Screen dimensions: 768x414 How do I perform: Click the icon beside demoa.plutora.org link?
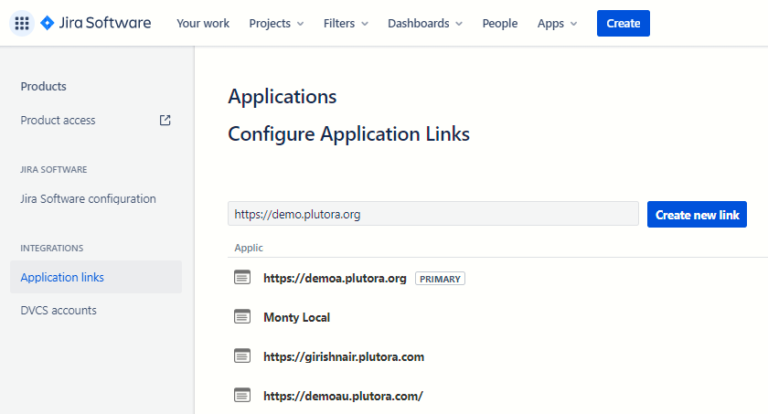click(242, 277)
